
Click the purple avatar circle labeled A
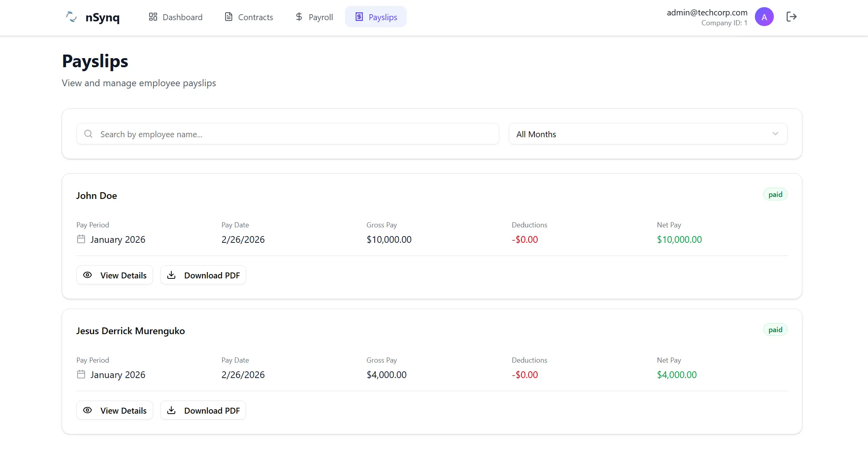[764, 17]
